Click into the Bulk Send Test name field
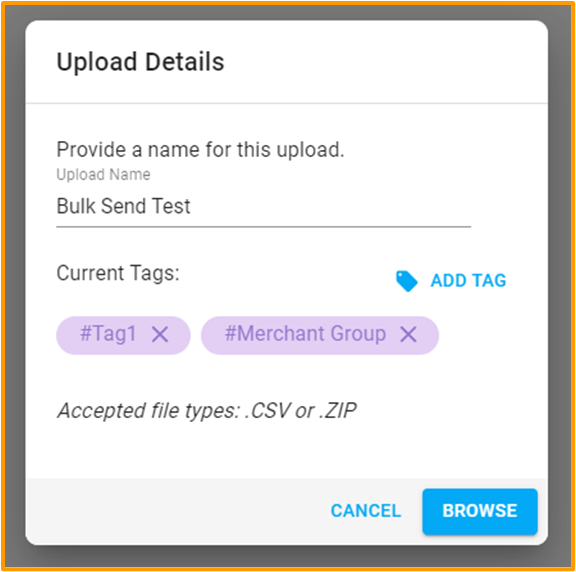Image resolution: width=576 pixels, height=572 pixels. [x=263, y=206]
